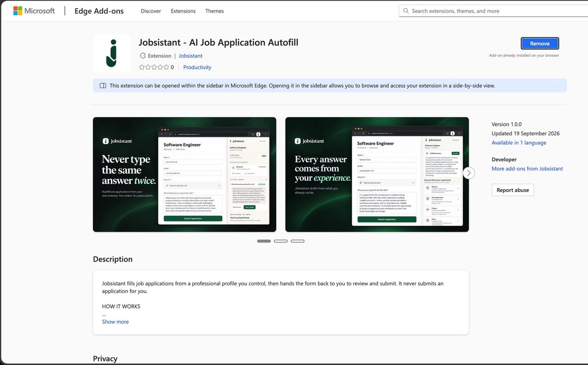Go to the Discover tab
Viewport: 588px width, 365px height.
tap(151, 11)
